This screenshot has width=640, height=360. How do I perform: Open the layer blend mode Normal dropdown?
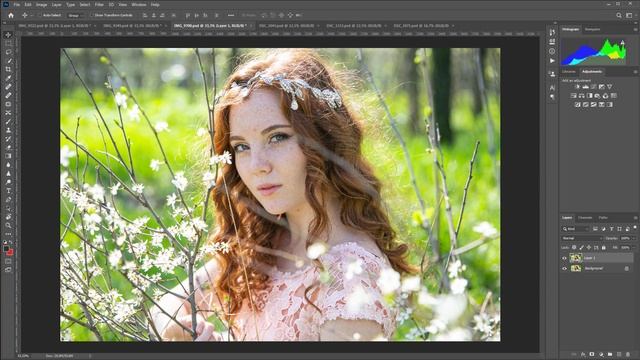click(x=582, y=238)
